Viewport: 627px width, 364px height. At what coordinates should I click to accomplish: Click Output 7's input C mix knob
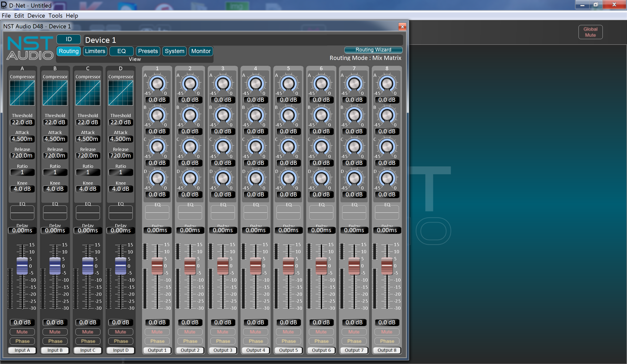(354, 147)
